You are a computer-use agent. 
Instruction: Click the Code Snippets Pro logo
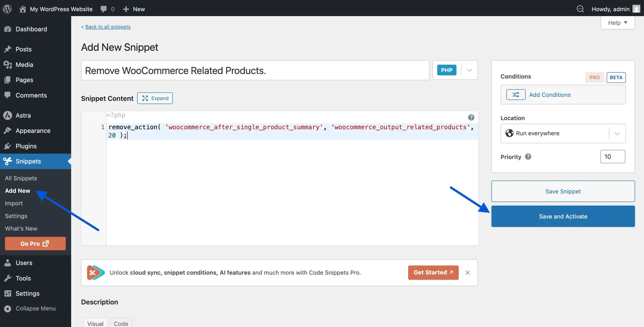click(x=96, y=273)
